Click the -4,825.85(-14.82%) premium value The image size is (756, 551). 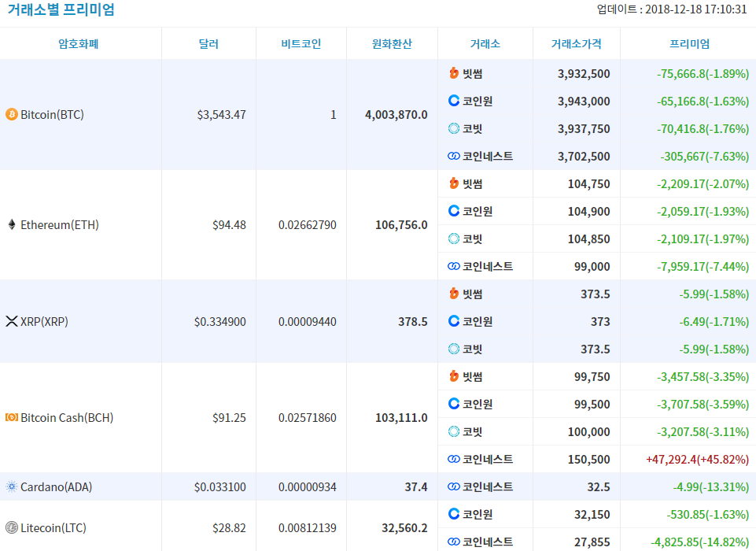coord(699,542)
